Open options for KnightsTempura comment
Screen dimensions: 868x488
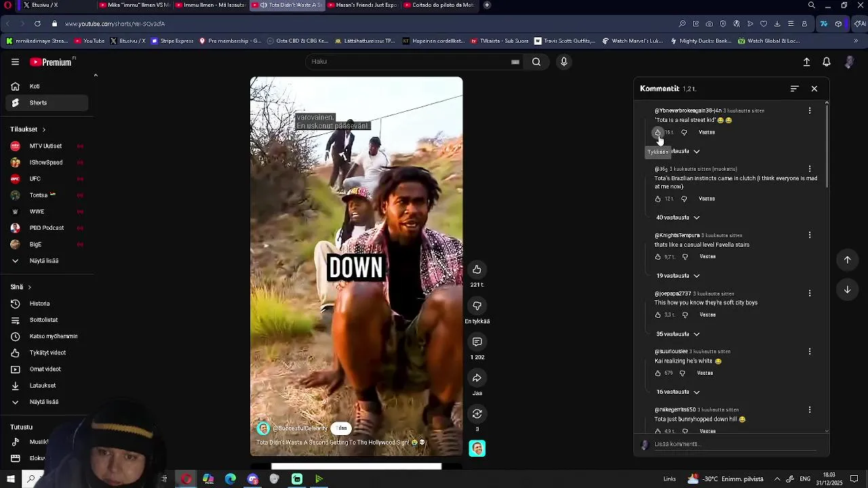(x=810, y=235)
